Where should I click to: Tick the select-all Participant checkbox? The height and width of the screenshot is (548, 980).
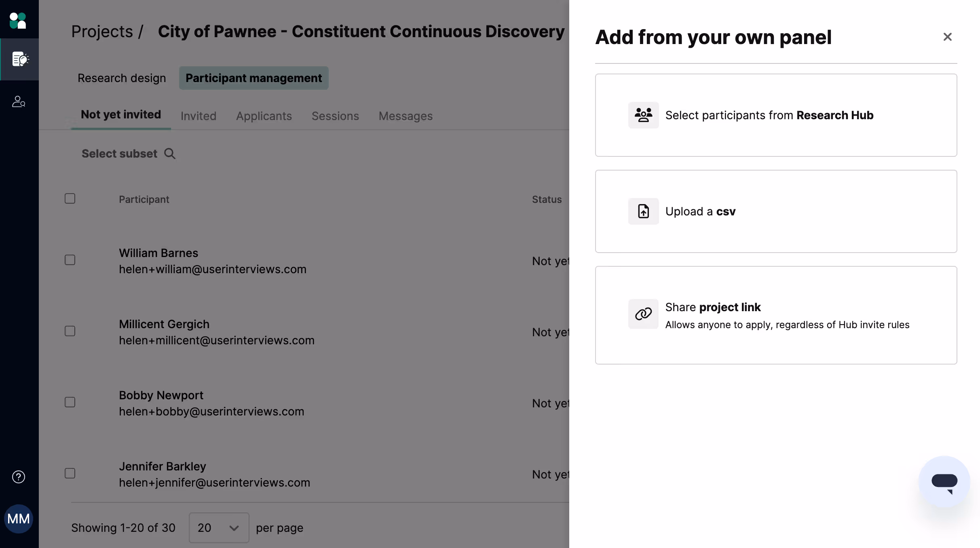point(70,198)
